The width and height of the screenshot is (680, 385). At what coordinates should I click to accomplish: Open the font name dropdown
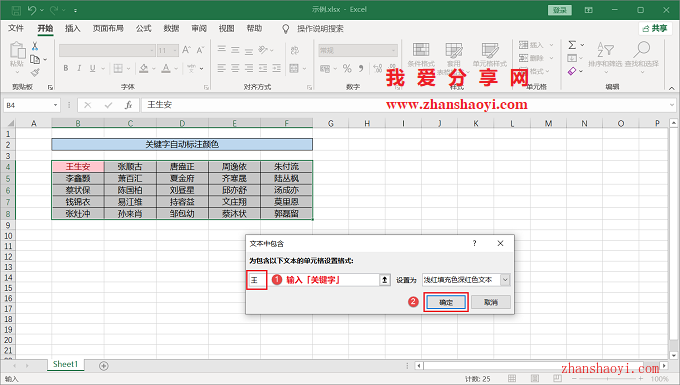click(152, 50)
